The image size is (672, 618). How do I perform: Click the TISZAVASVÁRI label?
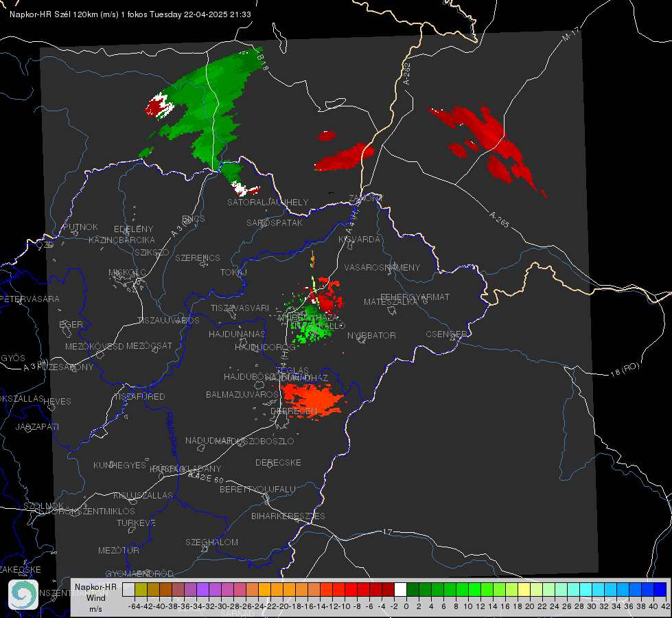click(240, 308)
